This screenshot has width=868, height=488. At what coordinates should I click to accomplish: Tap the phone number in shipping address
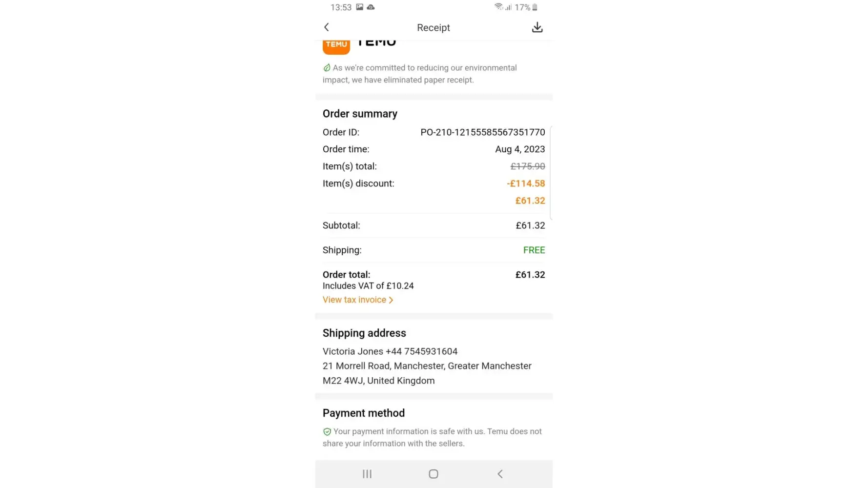[x=421, y=351]
